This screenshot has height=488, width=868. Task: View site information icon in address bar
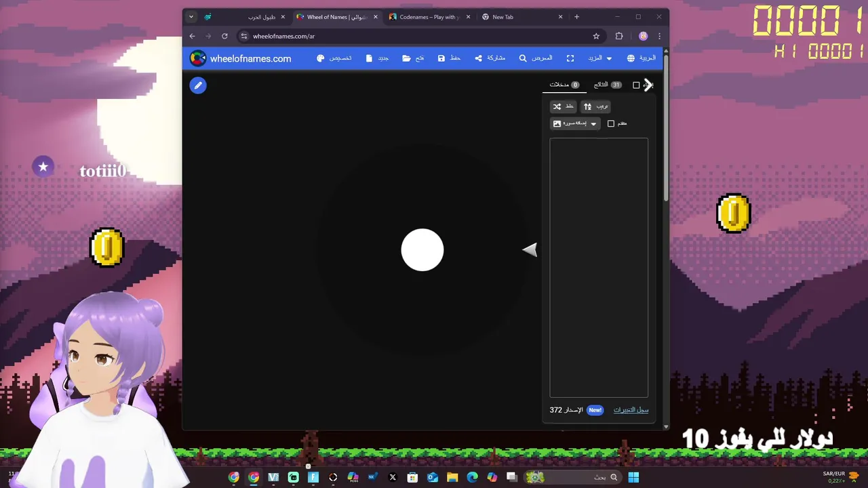point(244,36)
